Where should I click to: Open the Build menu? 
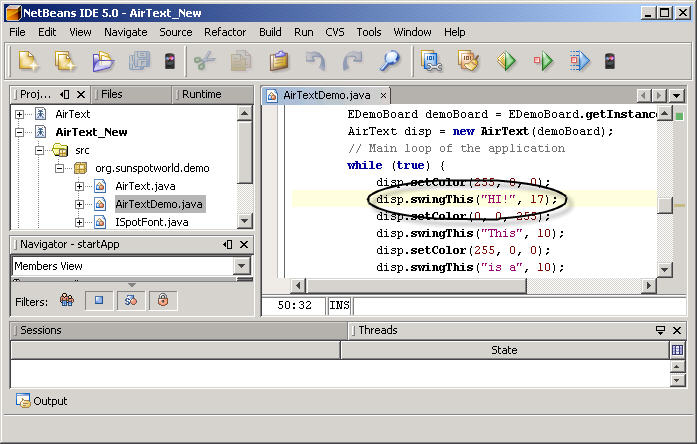(270, 32)
